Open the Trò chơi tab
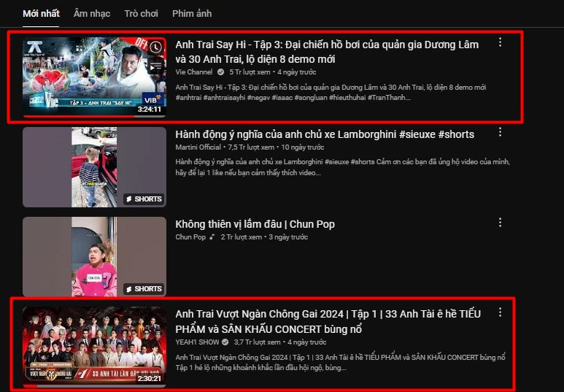This screenshot has height=392, width=564. coord(142,14)
